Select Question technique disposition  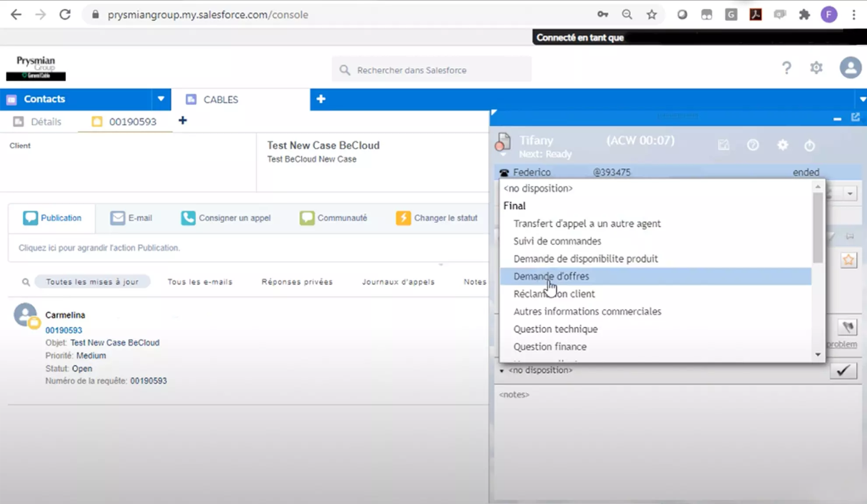coord(656,329)
